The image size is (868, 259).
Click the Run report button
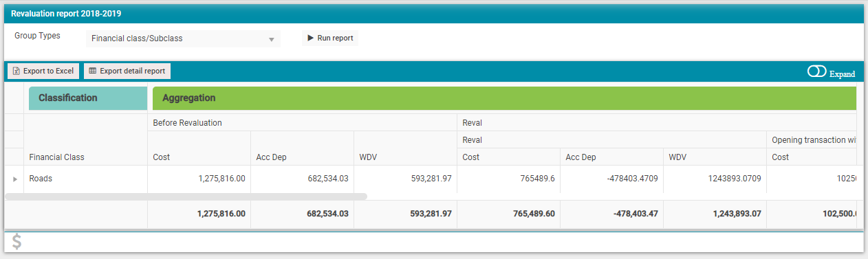(330, 38)
